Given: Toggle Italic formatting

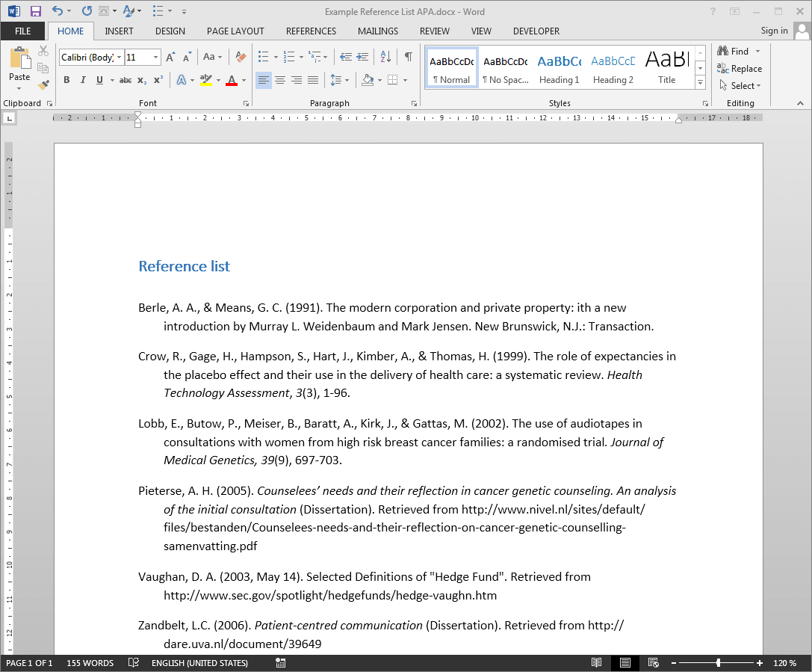Looking at the screenshot, I should point(82,80).
